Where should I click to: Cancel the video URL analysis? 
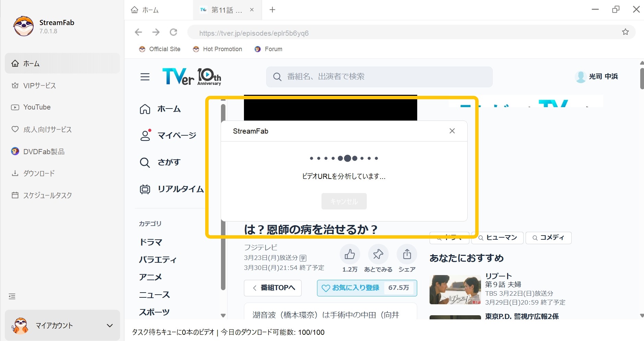343,201
